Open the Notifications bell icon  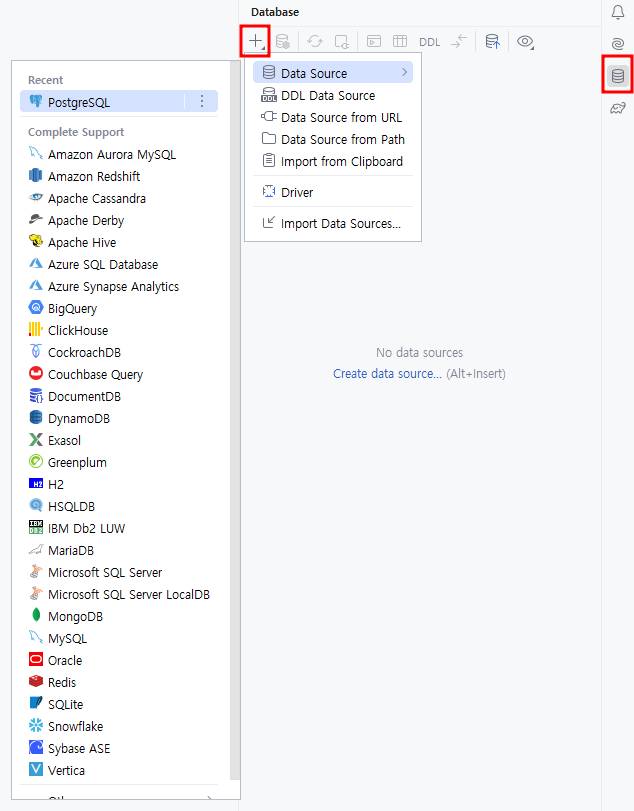(x=617, y=13)
